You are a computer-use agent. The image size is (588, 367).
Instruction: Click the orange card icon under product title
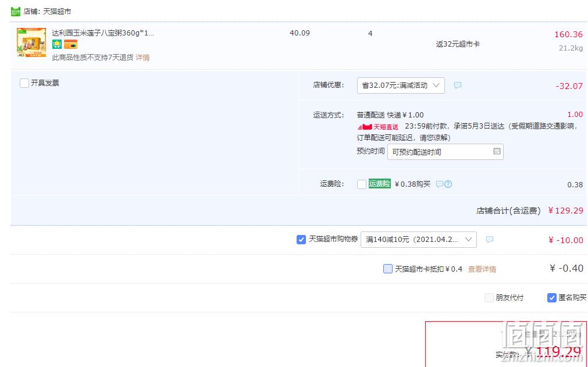click(70, 44)
